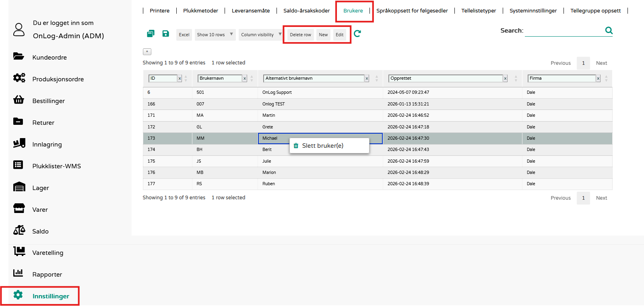The height and width of the screenshot is (306, 644).
Task: Open the Column visibility dropdown
Action: [x=260, y=35]
